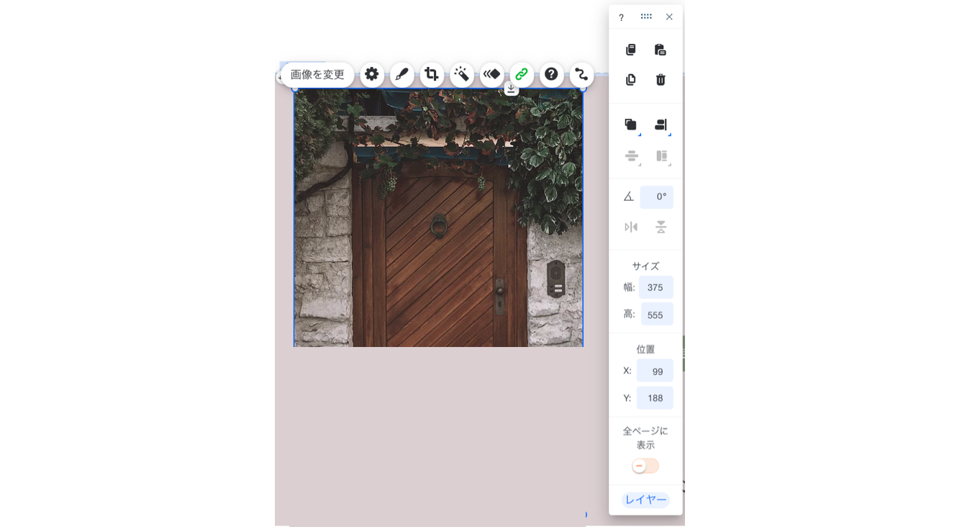
Task: Open the design paintbrush tool
Action: [x=402, y=74]
